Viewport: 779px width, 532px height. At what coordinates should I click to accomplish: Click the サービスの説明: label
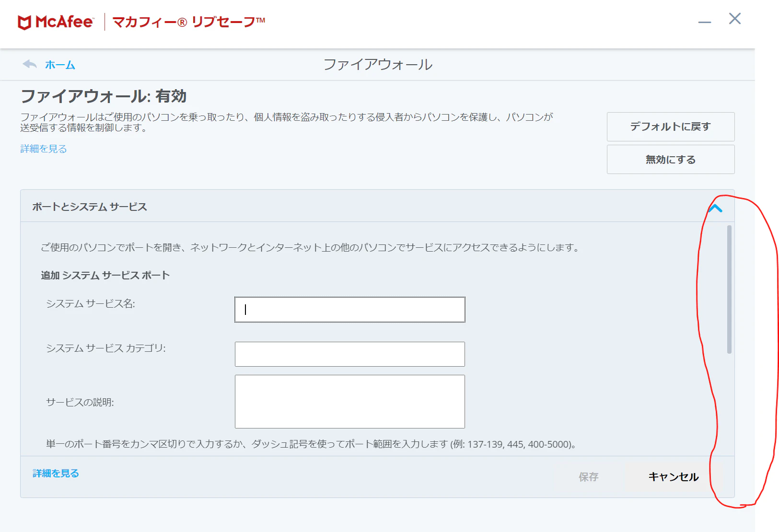(x=80, y=402)
